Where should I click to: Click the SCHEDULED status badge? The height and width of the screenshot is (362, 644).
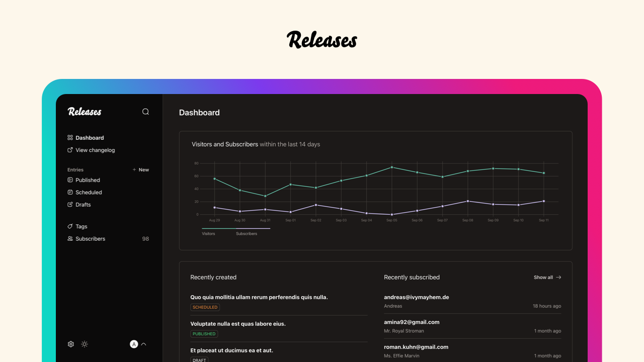tap(205, 307)
